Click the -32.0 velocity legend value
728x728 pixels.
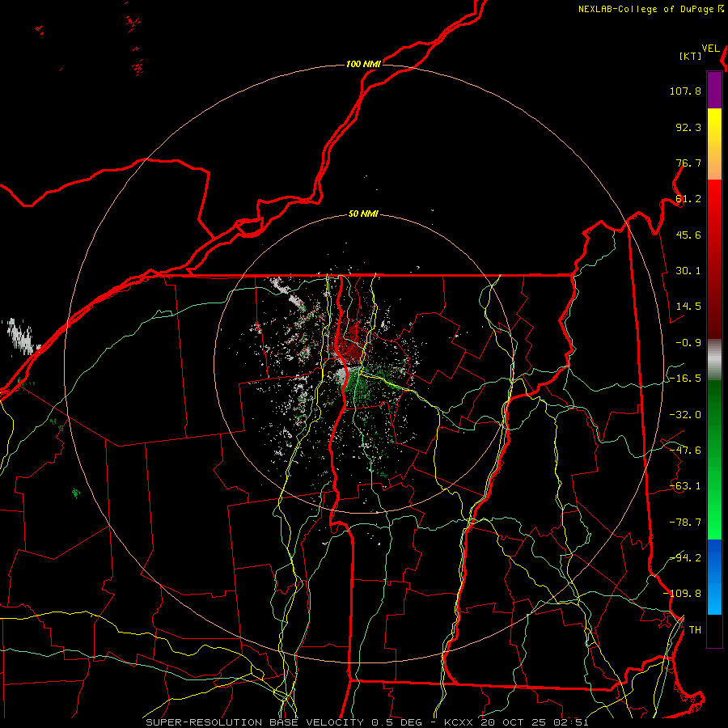click(x=685, y=415)
